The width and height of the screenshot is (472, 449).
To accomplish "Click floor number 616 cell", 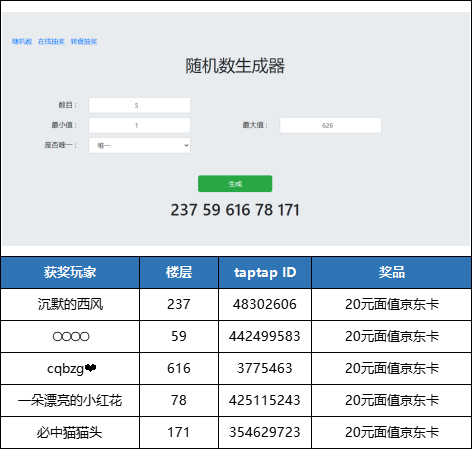I will point(179,368).
